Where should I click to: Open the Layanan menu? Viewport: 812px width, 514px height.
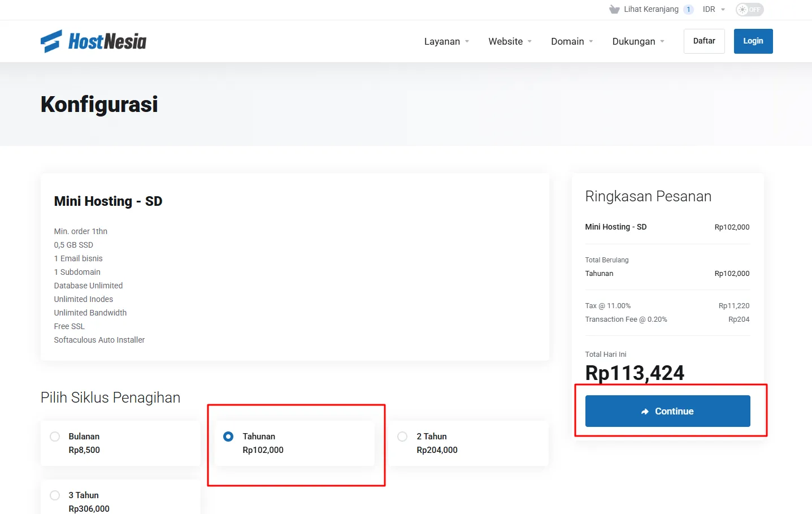[x=446, y=41]
